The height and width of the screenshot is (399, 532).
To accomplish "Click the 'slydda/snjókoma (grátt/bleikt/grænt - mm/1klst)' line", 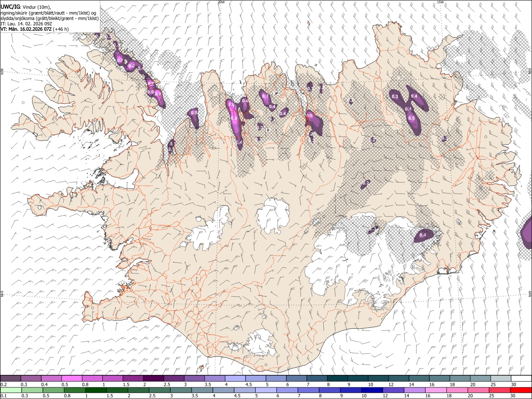I will pos(49,18).
